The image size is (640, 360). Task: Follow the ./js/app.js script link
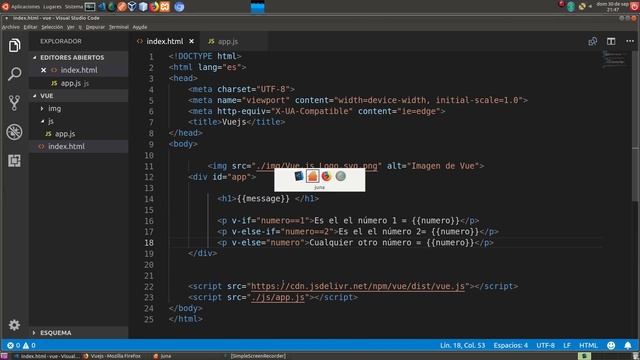coord(278,297)
